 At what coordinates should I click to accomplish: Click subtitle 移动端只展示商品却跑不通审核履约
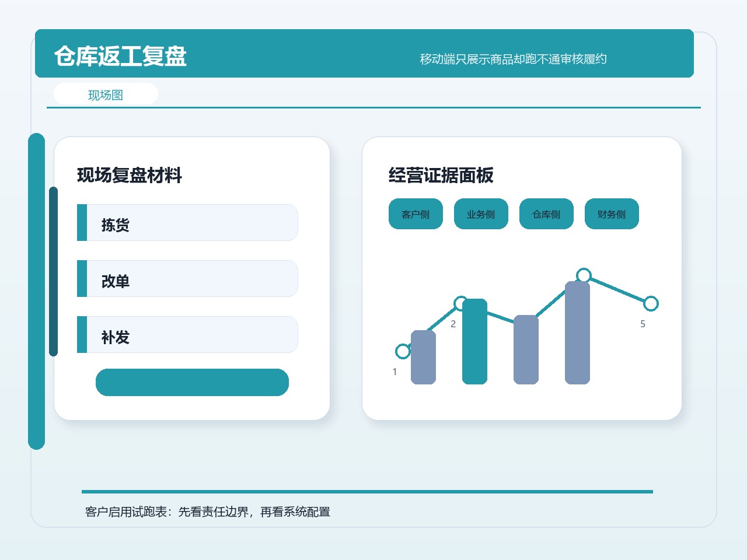click(x=514, y=59)
